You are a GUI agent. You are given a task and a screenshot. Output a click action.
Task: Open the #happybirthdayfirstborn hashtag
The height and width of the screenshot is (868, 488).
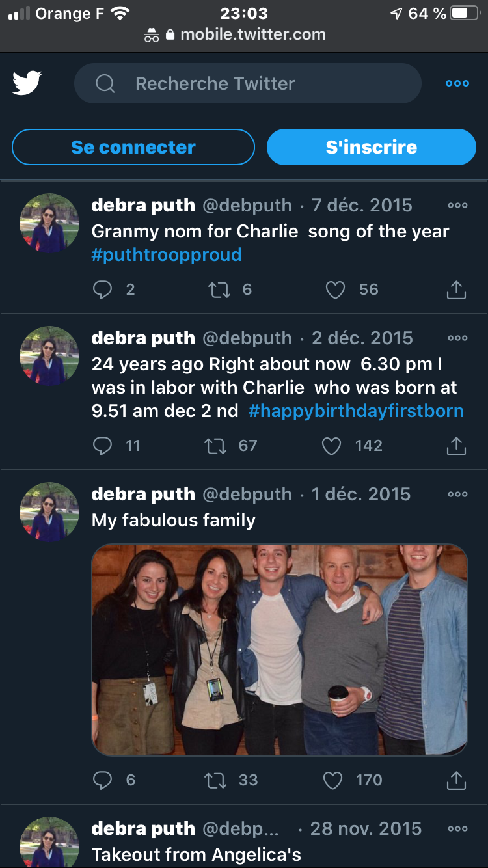pyautogui.click(x=356, y=411)
